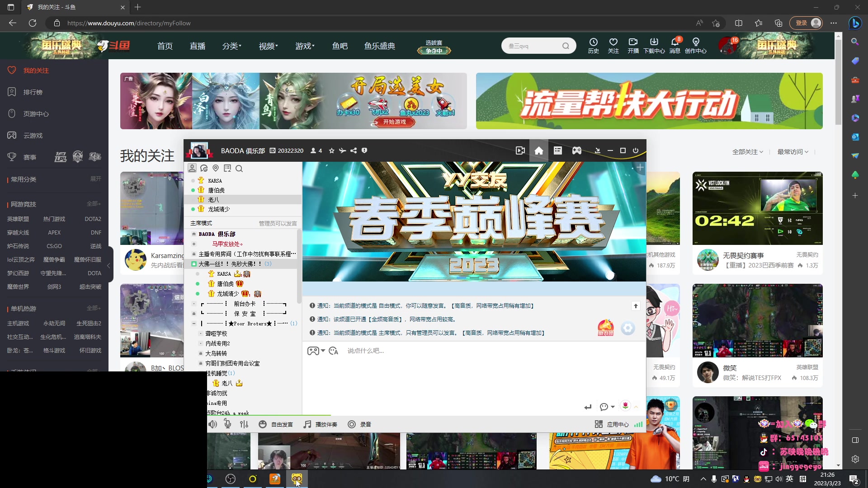Open Douyu 关注 heart icon in header
The image size is (868, 488).
pos(613,45)
